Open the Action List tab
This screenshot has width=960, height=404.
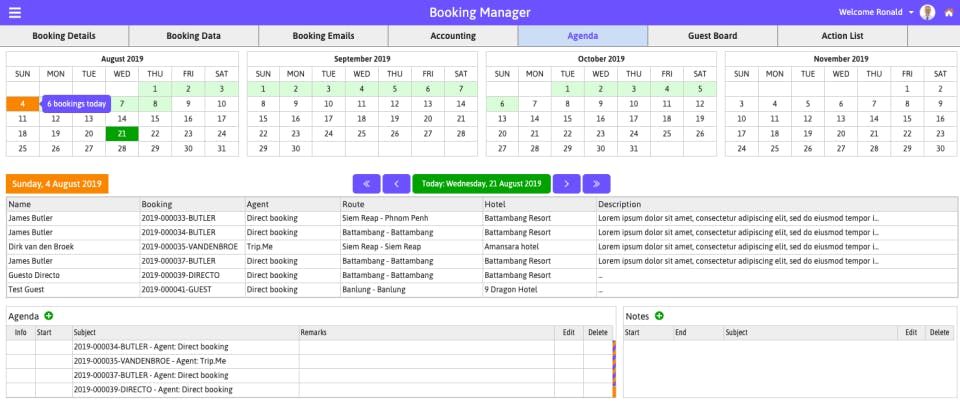click(x=842, y=36)
